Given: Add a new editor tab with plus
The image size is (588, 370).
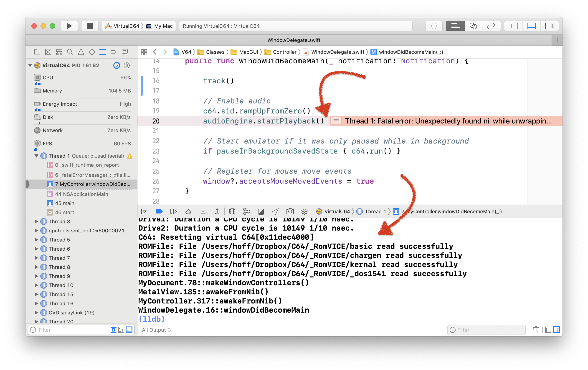Looking at the screenshot, I should pyautogui.click(x=557, y=40).
